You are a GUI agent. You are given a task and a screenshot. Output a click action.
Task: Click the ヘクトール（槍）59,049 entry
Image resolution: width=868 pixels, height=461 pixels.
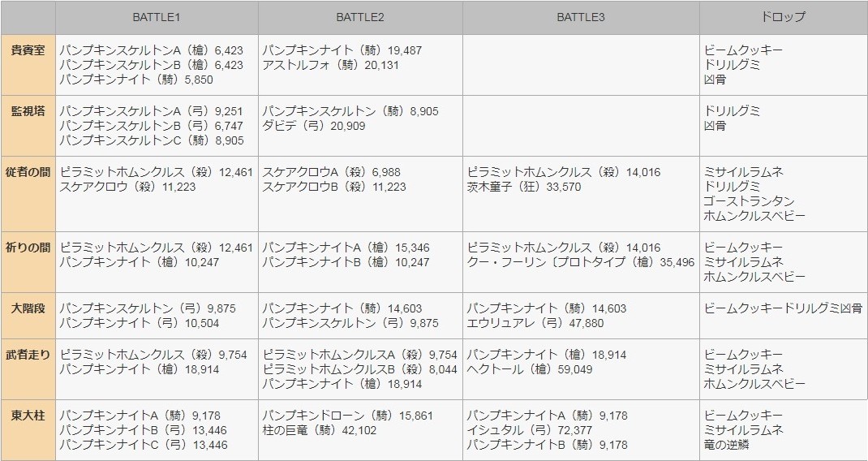pos(529,369)
